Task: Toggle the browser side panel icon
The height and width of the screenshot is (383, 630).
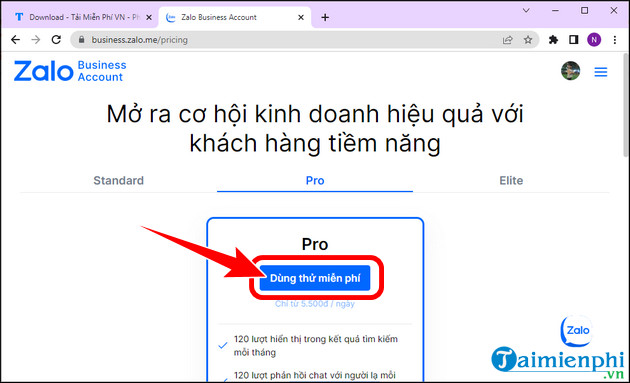Action: click(x=573, y=40)
